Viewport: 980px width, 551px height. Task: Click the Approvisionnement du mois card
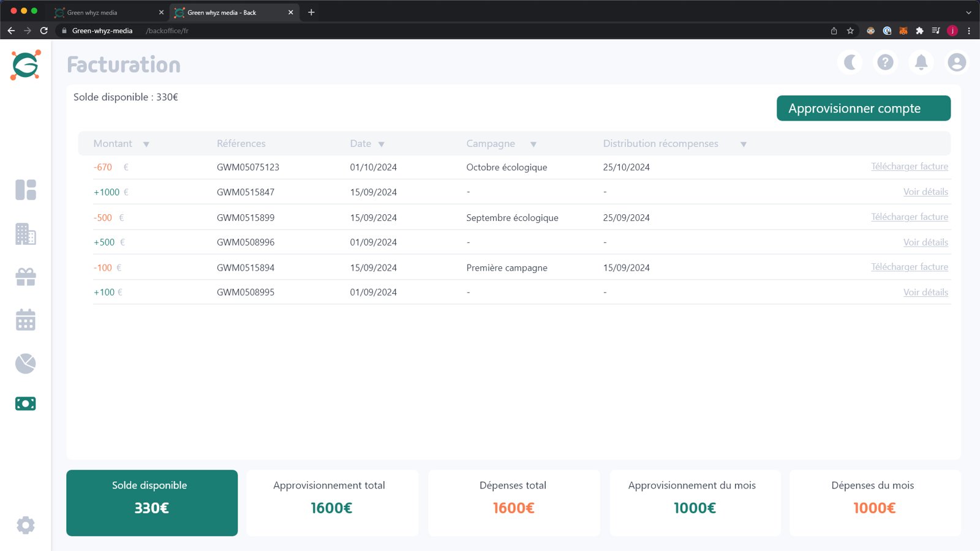(695, 503)
